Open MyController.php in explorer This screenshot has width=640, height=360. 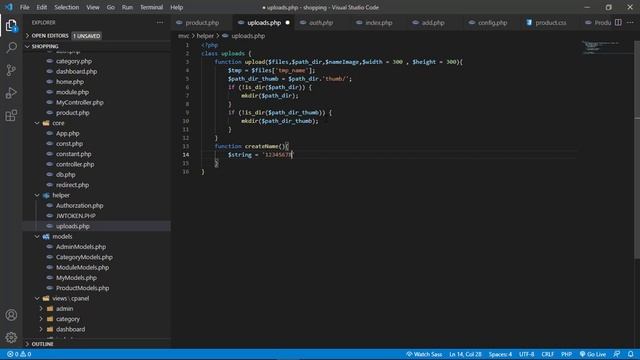click(x=80, y=102)
